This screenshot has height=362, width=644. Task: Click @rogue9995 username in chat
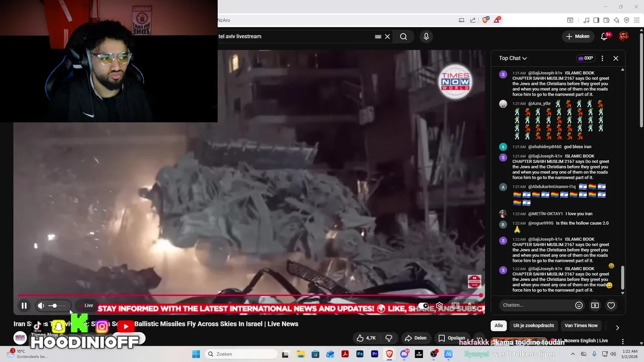pos(540,223)
